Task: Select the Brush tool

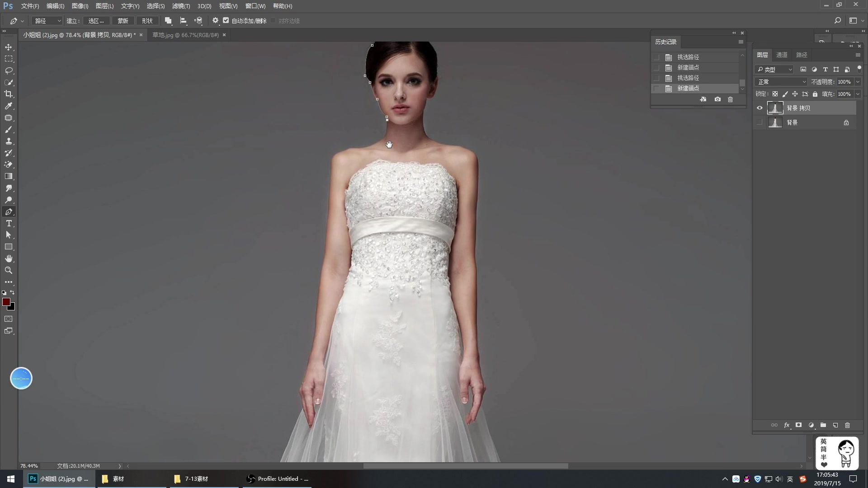Action: tap(9, 130)
